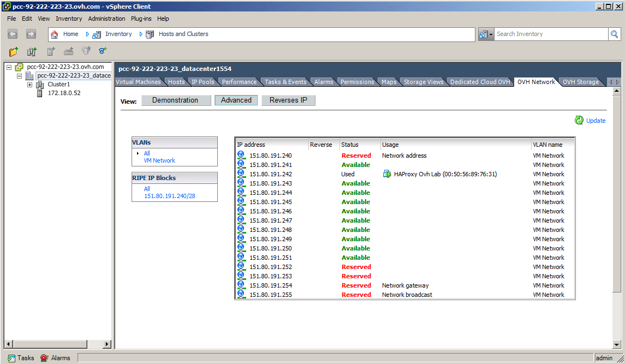The image size is (625, 364).
Task: Click the Cluster1 icon in tree
Action: pyautogui.click(x=40, y=85)
